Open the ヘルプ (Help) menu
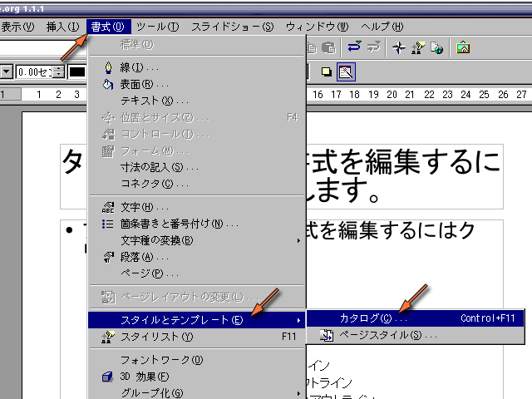This screenshot has height=399, width=532. pyautogui.click(x=382, y=27)
